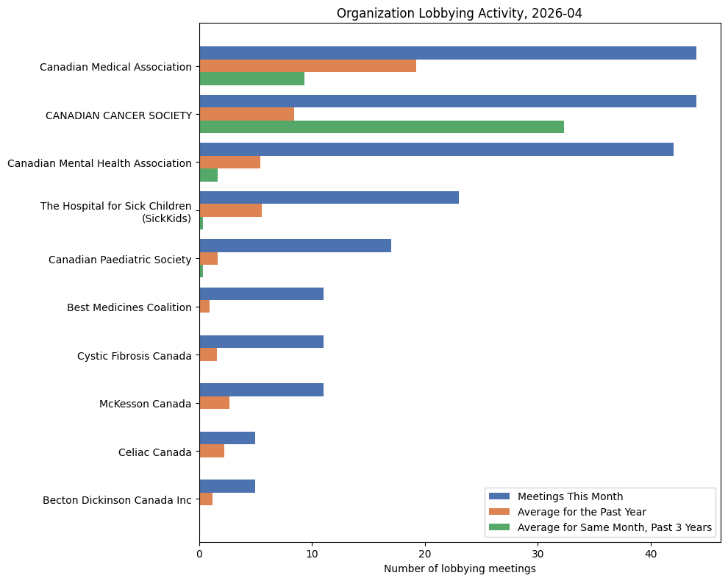Click the orange legend swatch for Past Year average
Image resolution: width=728 pixels, height=581 pixels.
point(499,511)
